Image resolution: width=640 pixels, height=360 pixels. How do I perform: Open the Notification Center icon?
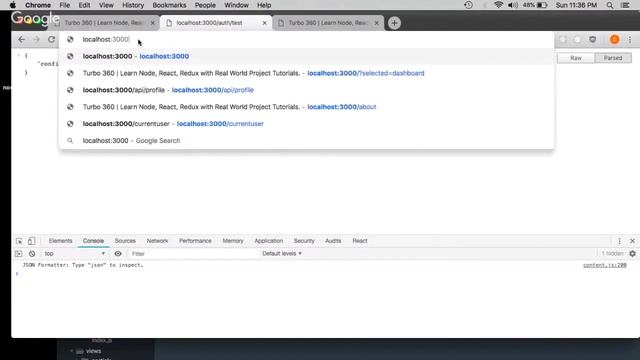625,5
